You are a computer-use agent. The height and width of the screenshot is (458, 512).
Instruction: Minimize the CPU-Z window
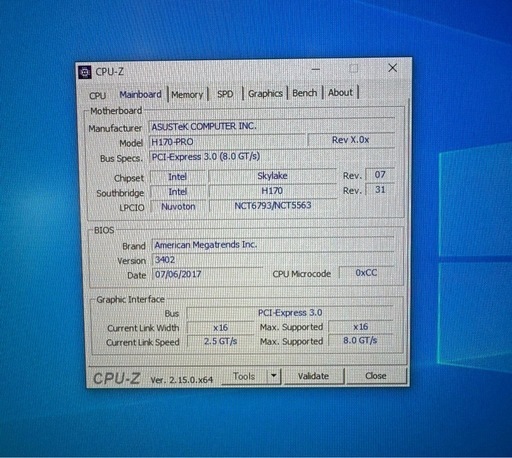click(316, 69)
